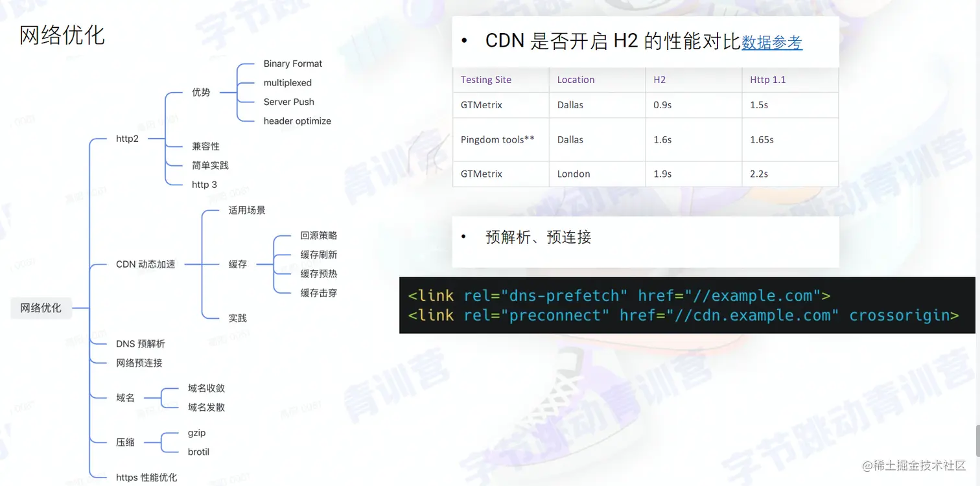
Task: Click the 域名发散 node
Action: 206,407
